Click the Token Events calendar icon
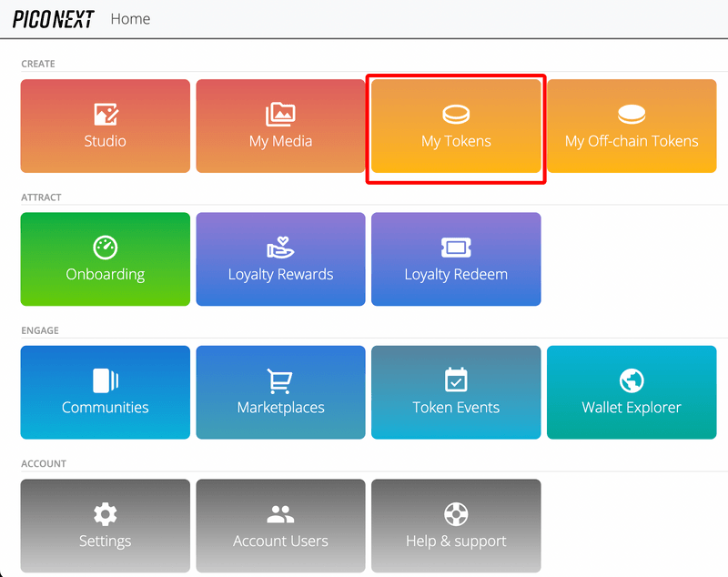This screenshot has height=577, width=728. tap(456, 380)
